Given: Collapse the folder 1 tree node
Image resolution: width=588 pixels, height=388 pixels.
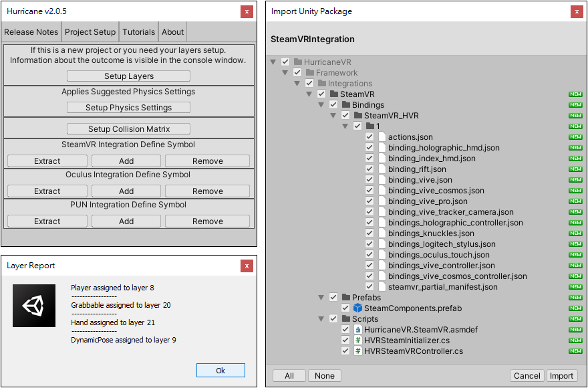Looking at the screenshot, I should (x=345, y=126).
